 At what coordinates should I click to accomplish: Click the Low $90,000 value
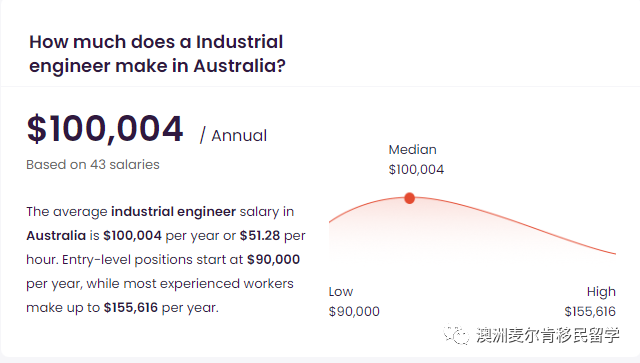(x=354, y=312)
